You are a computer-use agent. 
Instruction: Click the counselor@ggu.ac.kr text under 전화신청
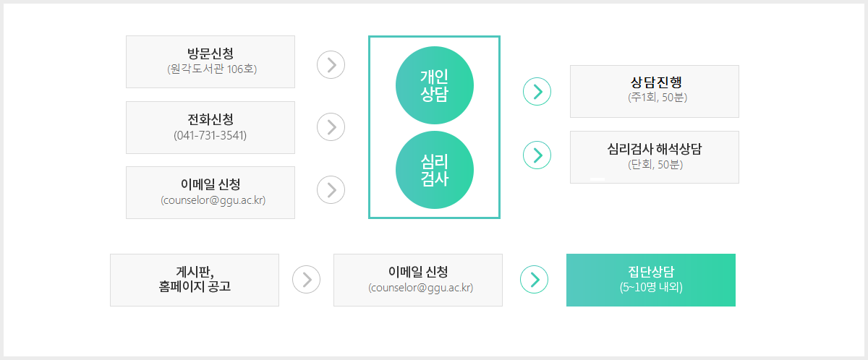(x=213, y=200)
